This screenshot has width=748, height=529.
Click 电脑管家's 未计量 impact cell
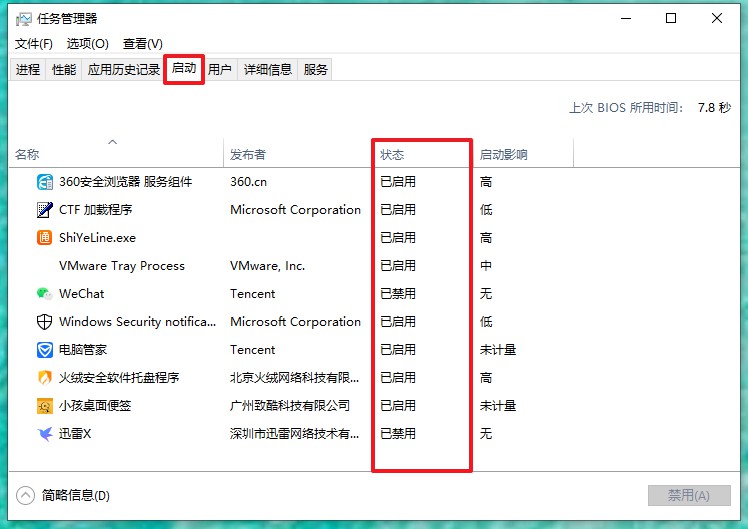[x=498, y=350]
